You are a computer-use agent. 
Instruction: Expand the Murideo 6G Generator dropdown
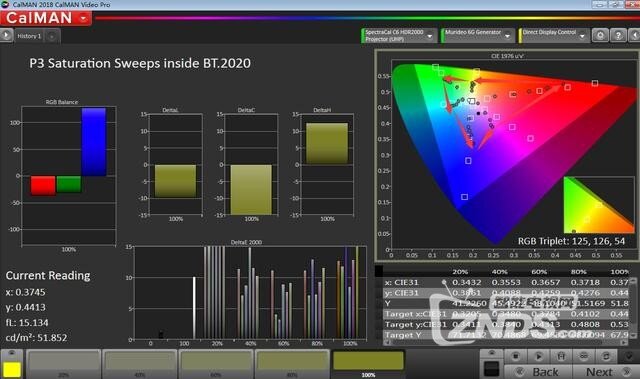click(477, 35)
